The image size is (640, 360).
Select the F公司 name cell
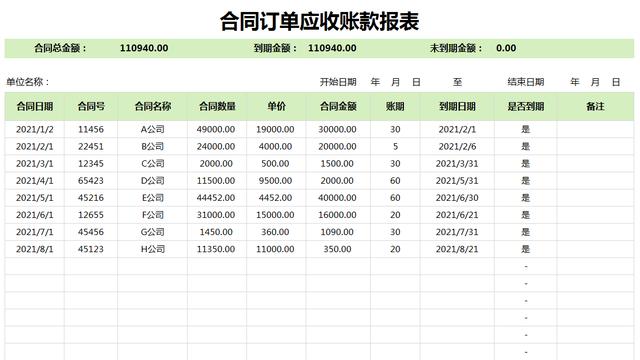pyautogui.click(x=153, y=215)
